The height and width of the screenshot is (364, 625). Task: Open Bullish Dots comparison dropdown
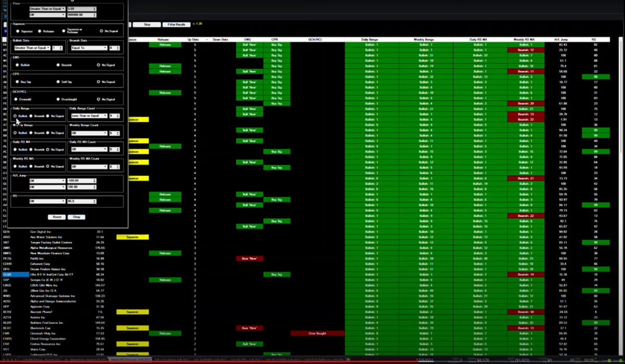pos(31,48)
